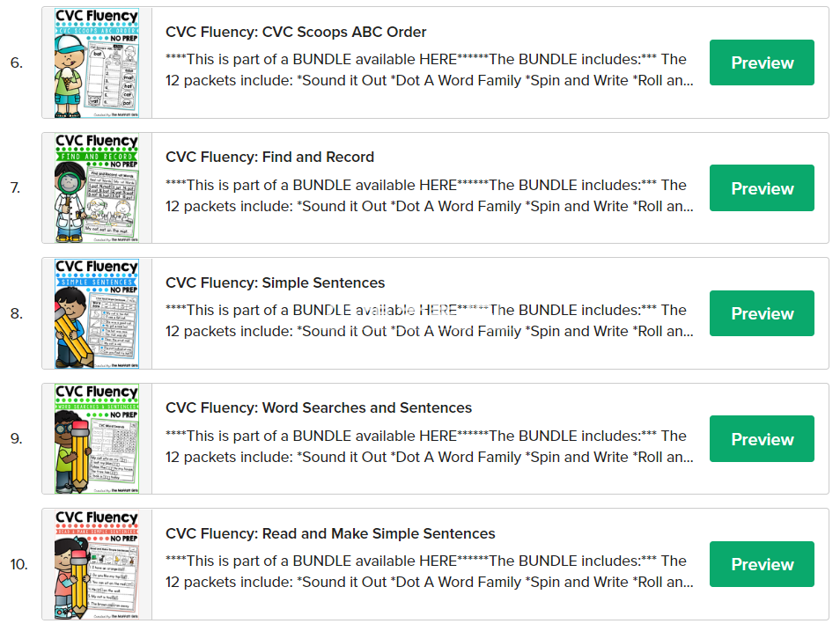Click Preview for CVC Scoops ABC Order
840x631 pixels.
(x=761, y=62)
